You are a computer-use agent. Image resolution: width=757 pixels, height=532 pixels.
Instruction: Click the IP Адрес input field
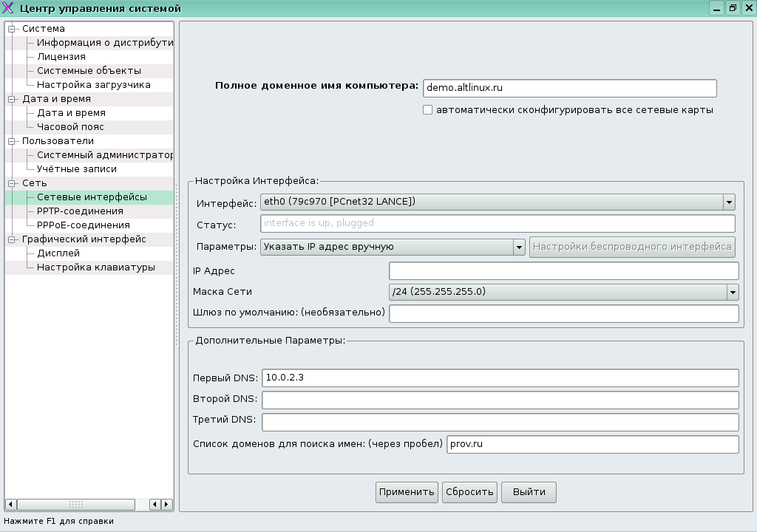coord(563,271)
